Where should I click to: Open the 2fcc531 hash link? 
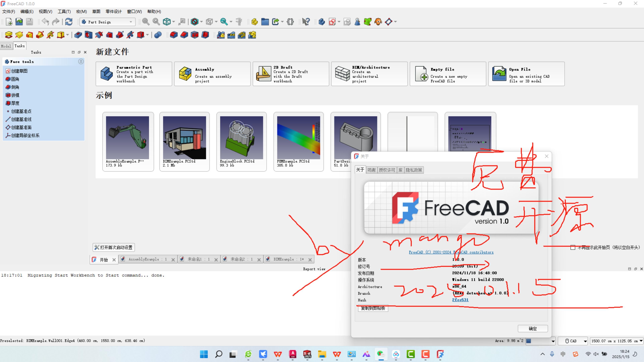[460, 300]
